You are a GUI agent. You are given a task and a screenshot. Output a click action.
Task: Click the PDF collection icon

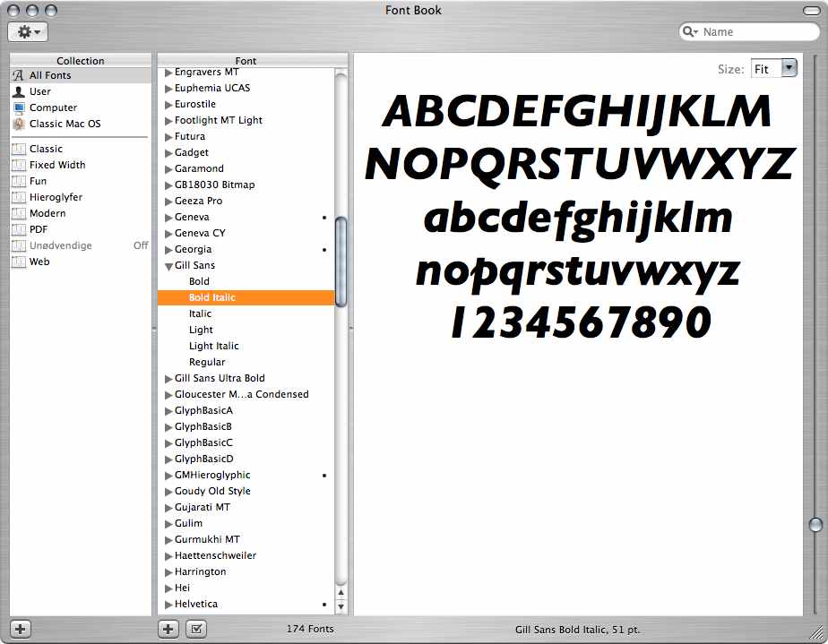click(x=19, y=229)
